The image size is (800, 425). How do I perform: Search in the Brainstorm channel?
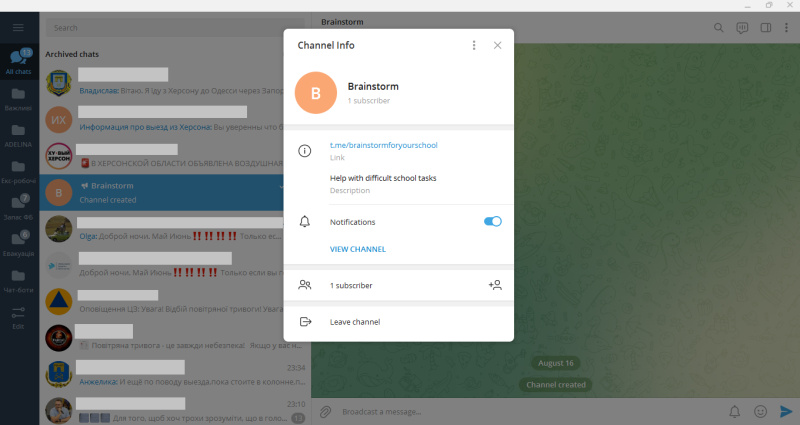718,28
